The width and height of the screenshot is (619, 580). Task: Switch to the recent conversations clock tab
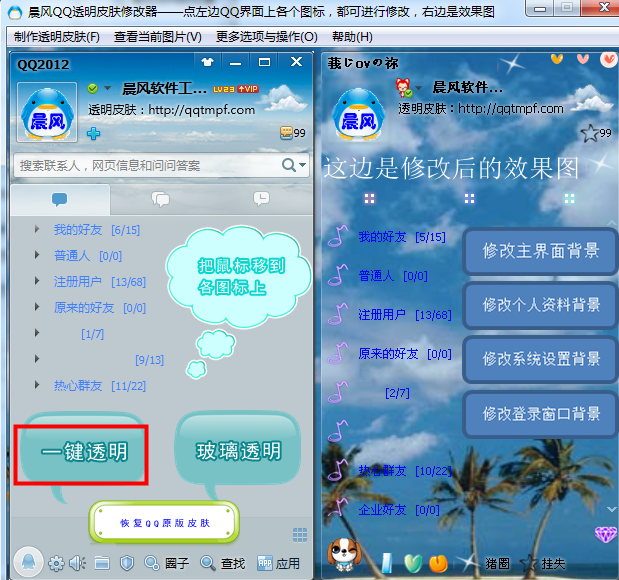pos(261,199)
